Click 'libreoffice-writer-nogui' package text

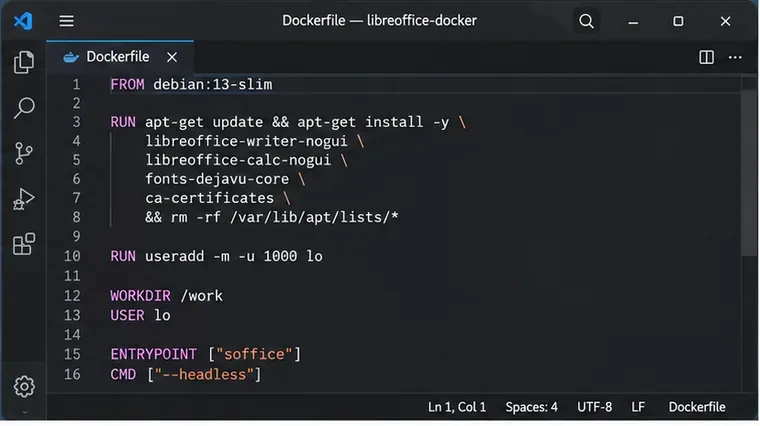click(x=246, y=142)
